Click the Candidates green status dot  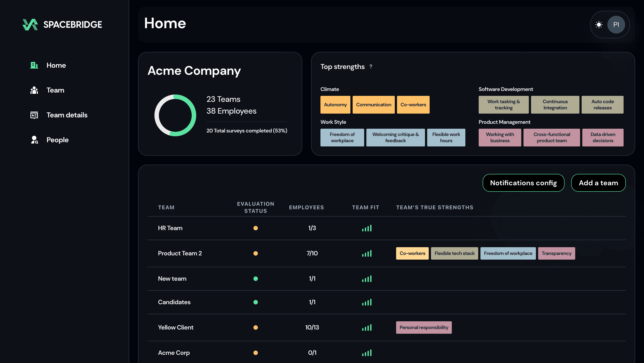[255, 302]
